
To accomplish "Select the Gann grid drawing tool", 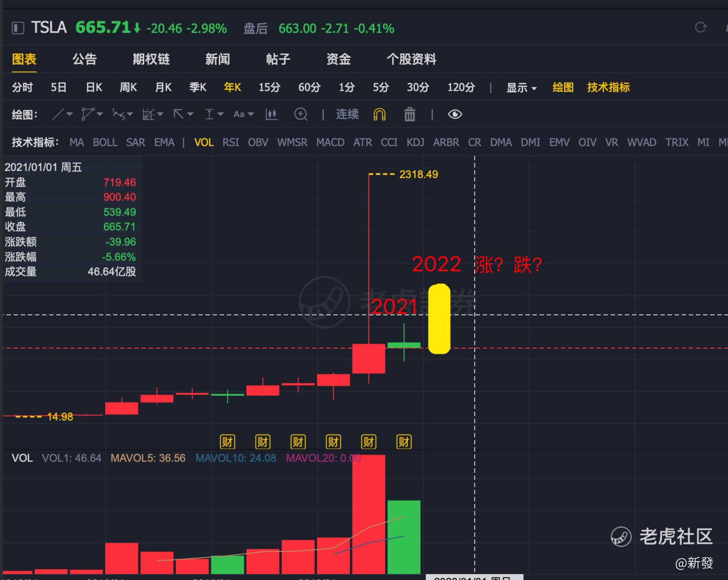I will point(148,115).
